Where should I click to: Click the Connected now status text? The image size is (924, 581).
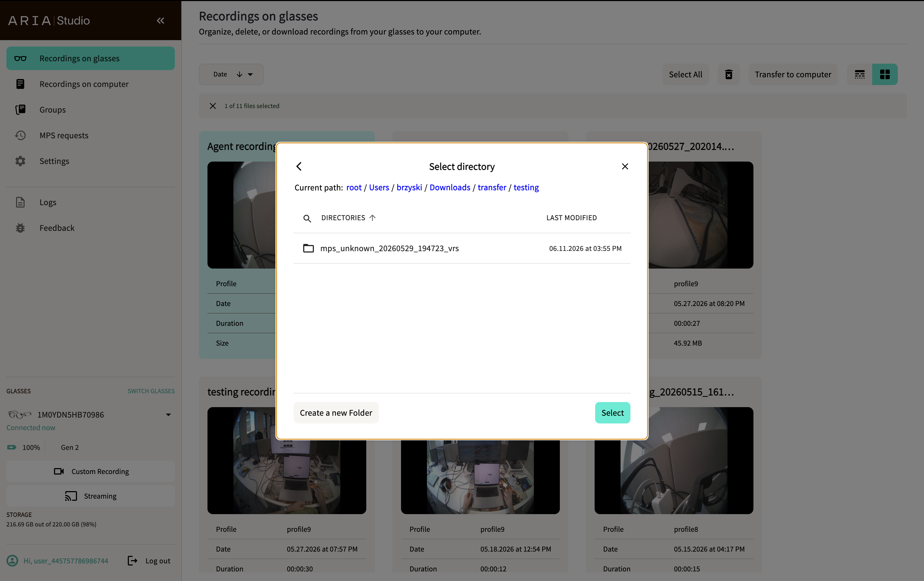pyautogui.click(x=31, y=427)
